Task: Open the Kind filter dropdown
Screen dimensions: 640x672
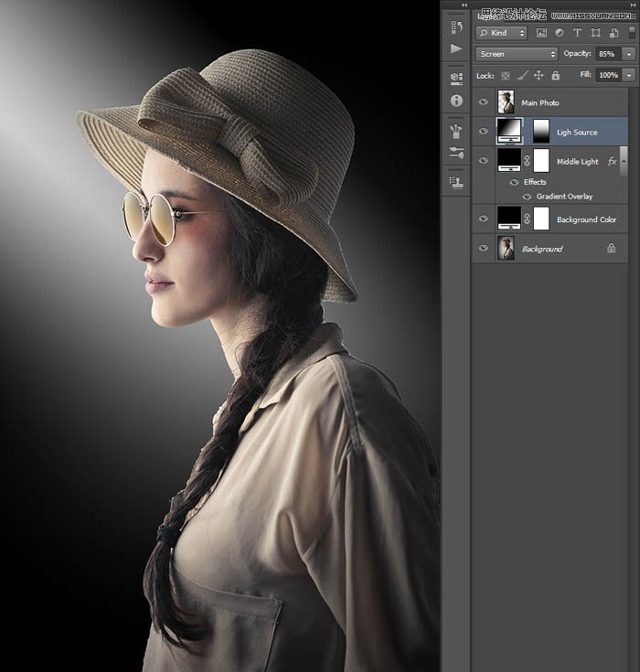Action: point(503,33)
